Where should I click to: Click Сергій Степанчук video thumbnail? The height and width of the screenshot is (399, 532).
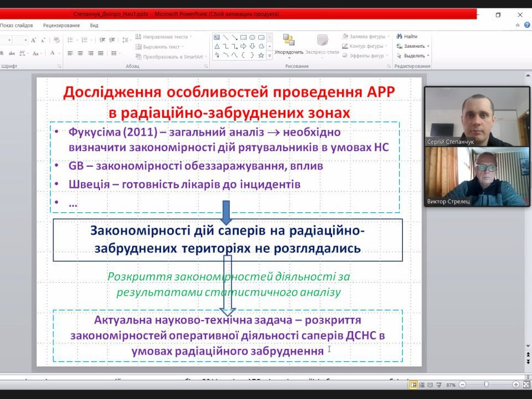tap(476, 116)
